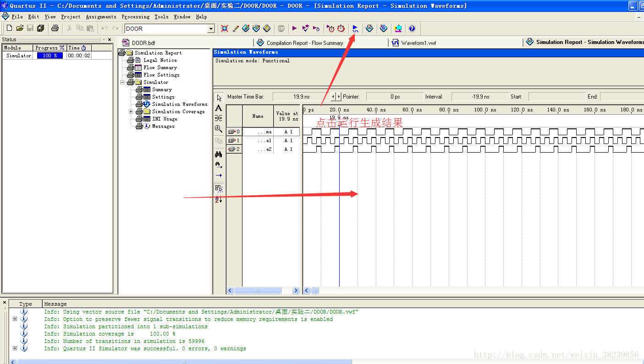Move master time bar to previous transition
This screenshot has height=364, width=644.
[334, 97]
